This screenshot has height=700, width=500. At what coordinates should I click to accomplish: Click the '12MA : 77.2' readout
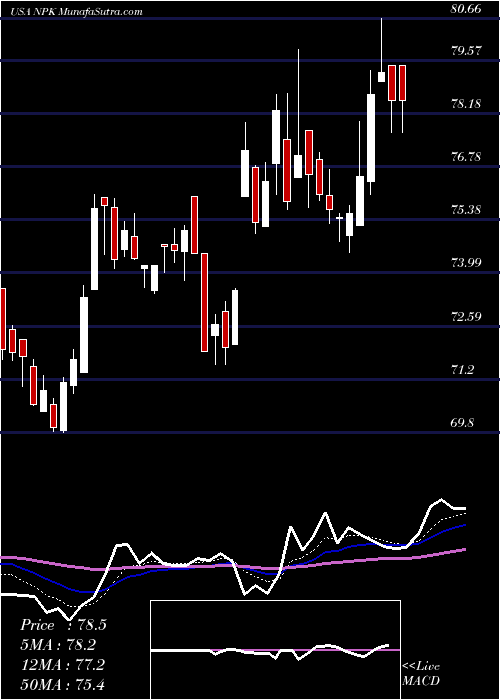pyautogui.click(x=63, y=665)
